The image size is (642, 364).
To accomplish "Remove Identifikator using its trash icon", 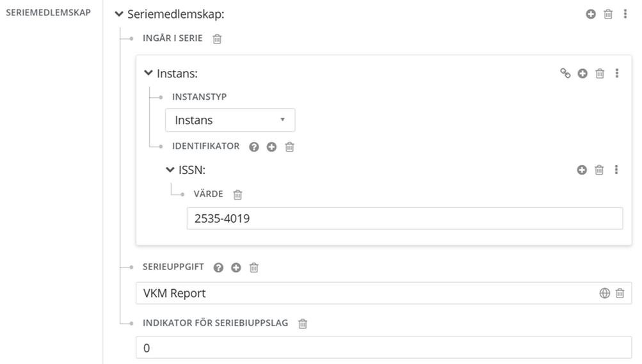I will 289,146.
